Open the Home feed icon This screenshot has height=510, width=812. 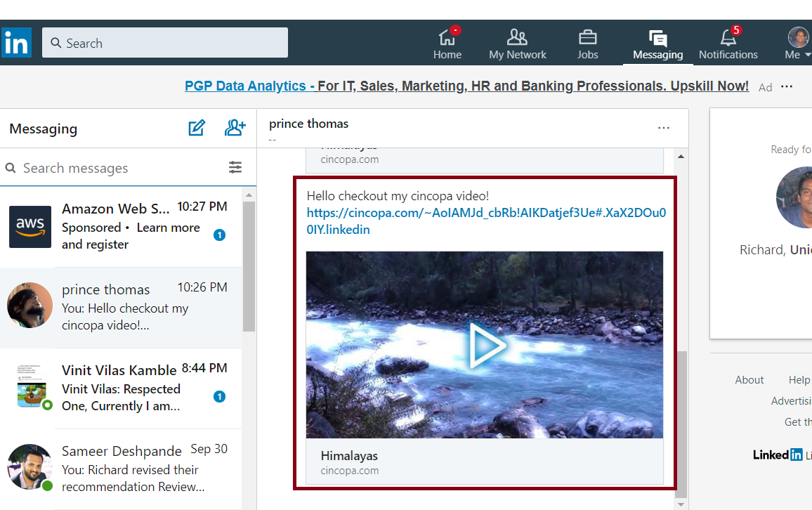point(447,38)
